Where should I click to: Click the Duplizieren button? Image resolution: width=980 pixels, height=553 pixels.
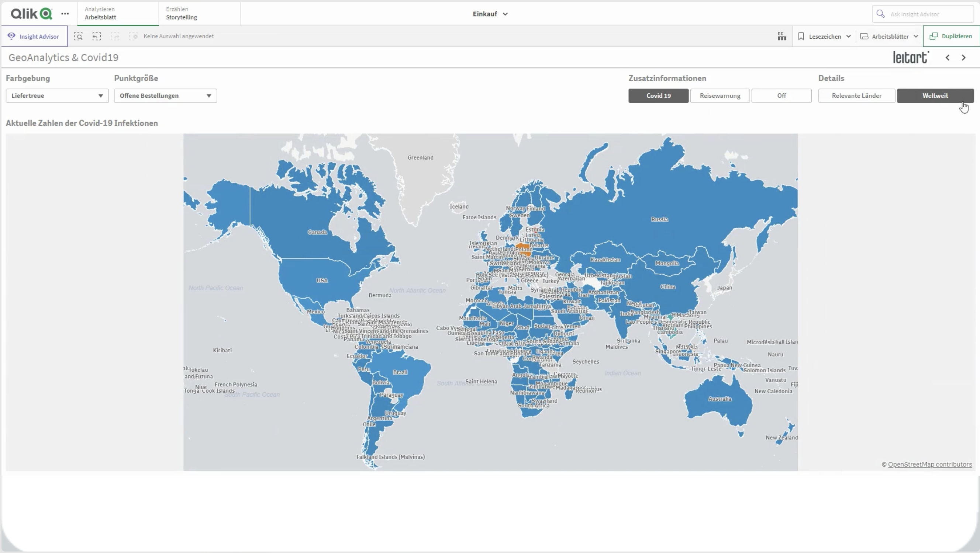click(x=951, y=36)
